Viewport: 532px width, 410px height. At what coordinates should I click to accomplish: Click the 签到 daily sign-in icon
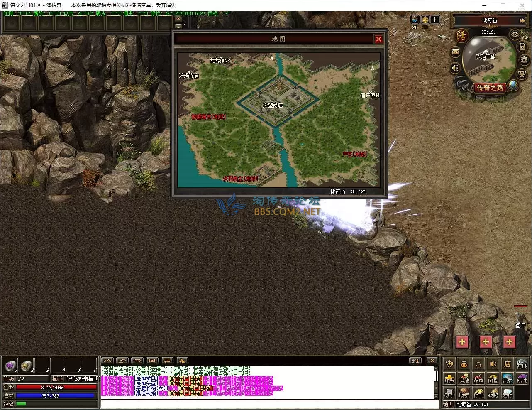449,393
